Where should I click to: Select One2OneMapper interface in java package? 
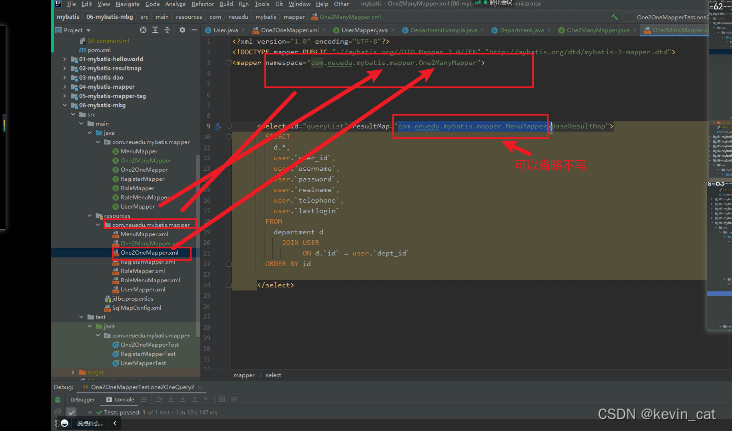pyautogui.click(x=140, y=170)
